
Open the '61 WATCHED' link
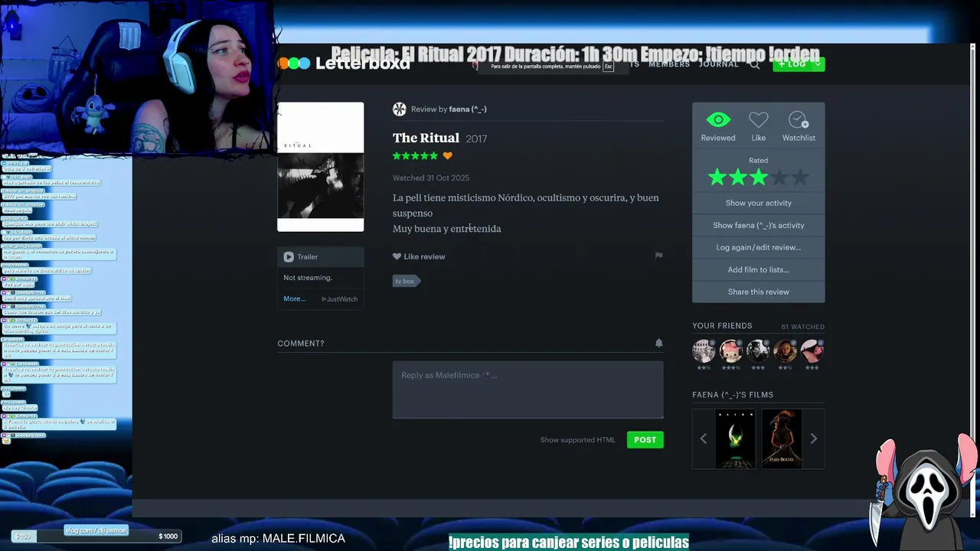click(802, 327)
